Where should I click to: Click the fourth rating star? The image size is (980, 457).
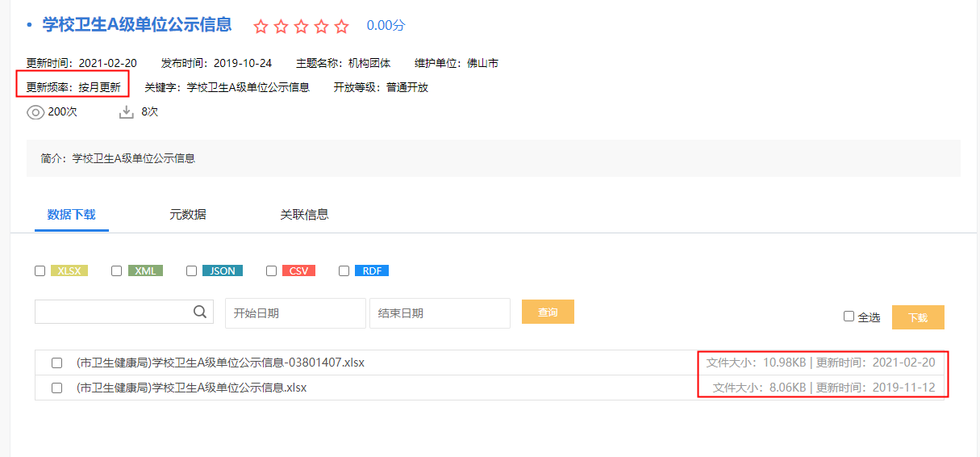coord(321,27)
